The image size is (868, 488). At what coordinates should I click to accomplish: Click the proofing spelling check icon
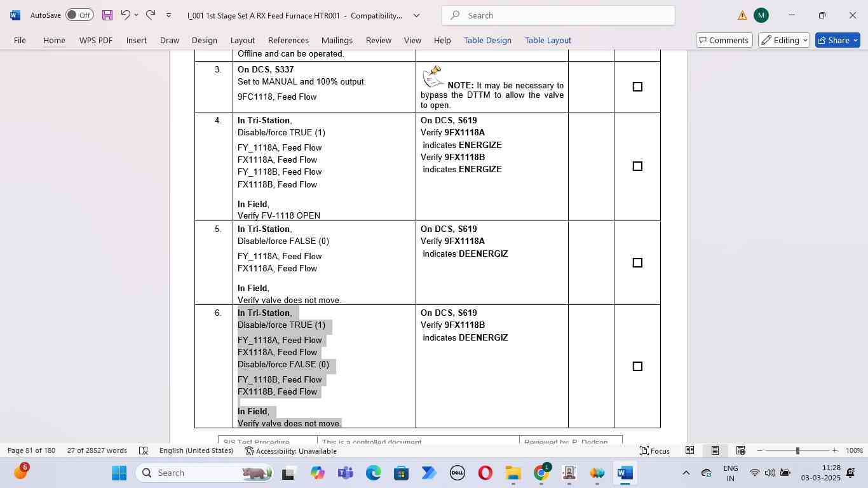(144, 451)
